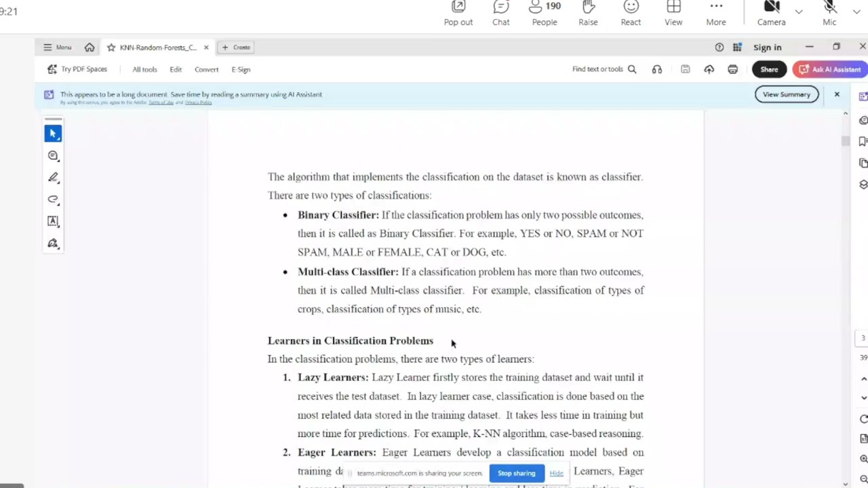Select the freehand draw loop tool
Viewport: 868px width, 488px height.
pyautogui.click(x=53, y=199)
